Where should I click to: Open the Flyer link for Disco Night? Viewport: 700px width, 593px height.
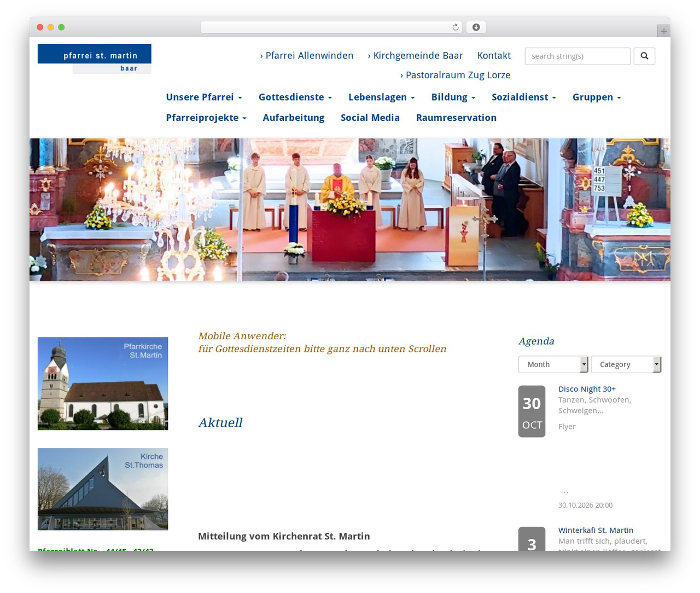point(567,427)
